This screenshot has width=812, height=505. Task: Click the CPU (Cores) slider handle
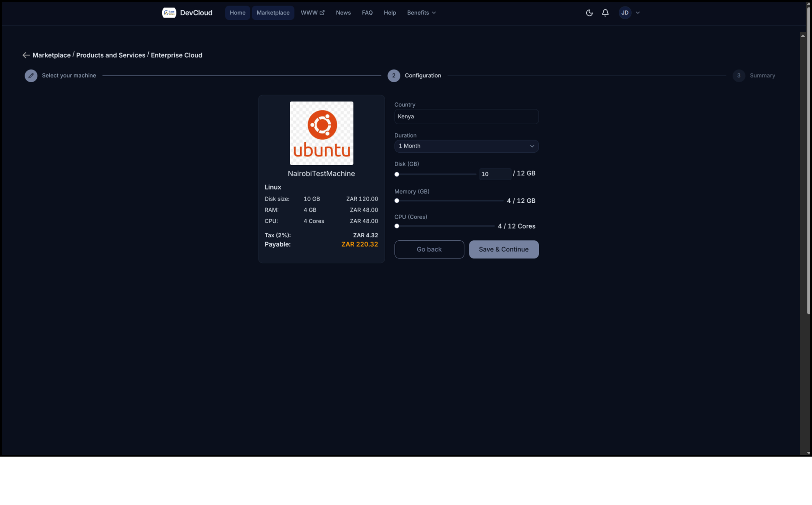coord(396,226)
